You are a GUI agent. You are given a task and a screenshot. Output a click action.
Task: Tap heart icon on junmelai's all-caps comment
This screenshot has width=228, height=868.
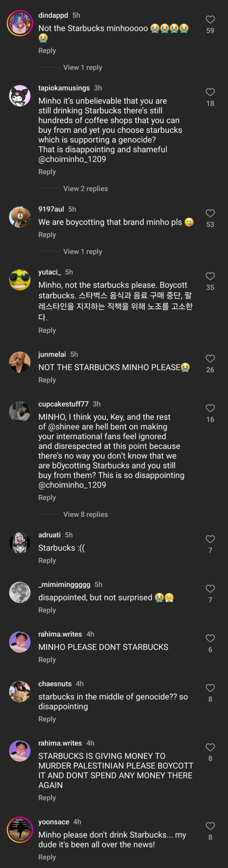pyautogui.click(x=210, y=358)
